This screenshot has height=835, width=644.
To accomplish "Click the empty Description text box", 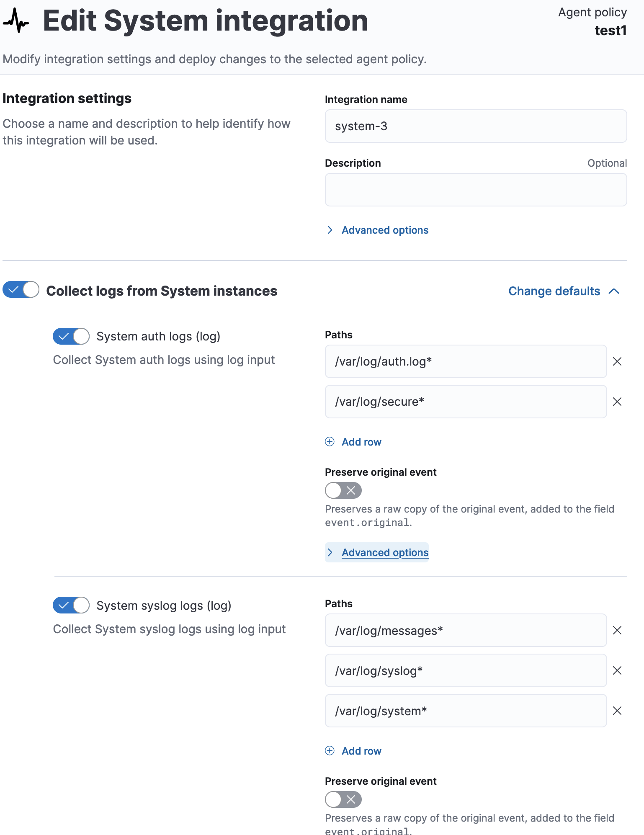I will [x=475, y=189].
